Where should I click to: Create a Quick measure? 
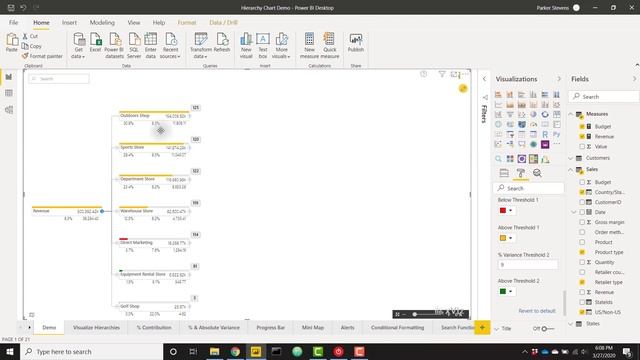click(x=330, y=46)
